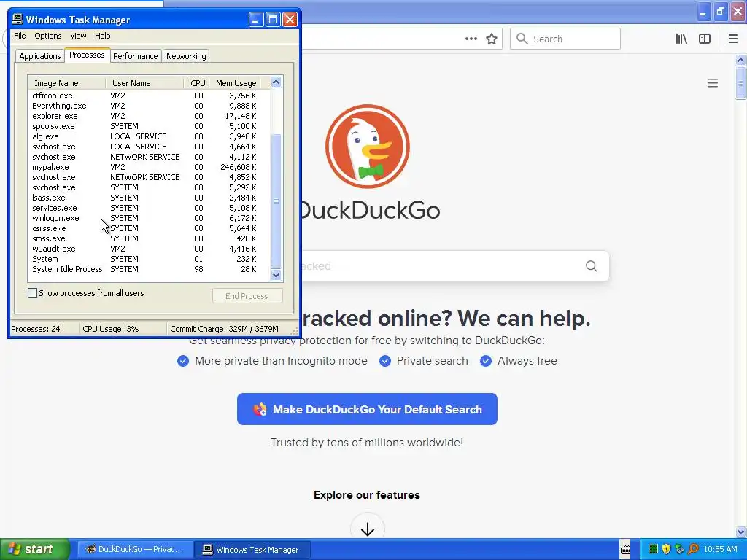Viewport: 747px width, 560px height.
Task: Click the Task Manager title bar icon
Action: point(18,20)
